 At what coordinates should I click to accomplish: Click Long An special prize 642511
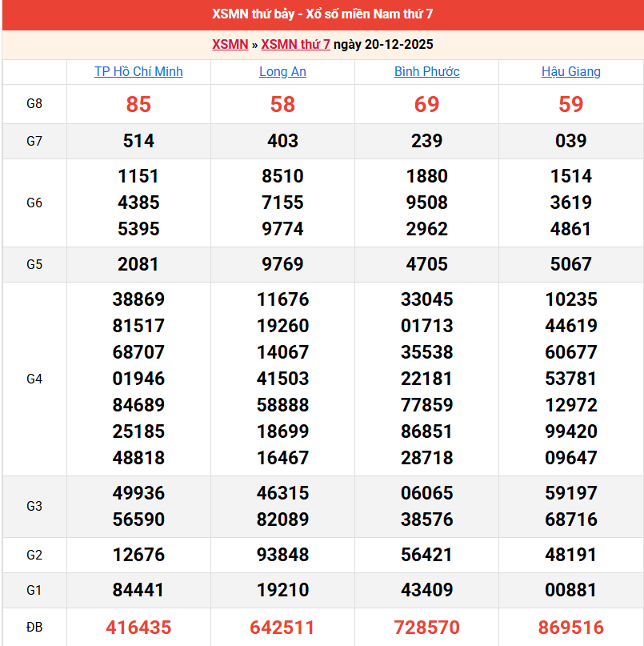click(282, 627)
